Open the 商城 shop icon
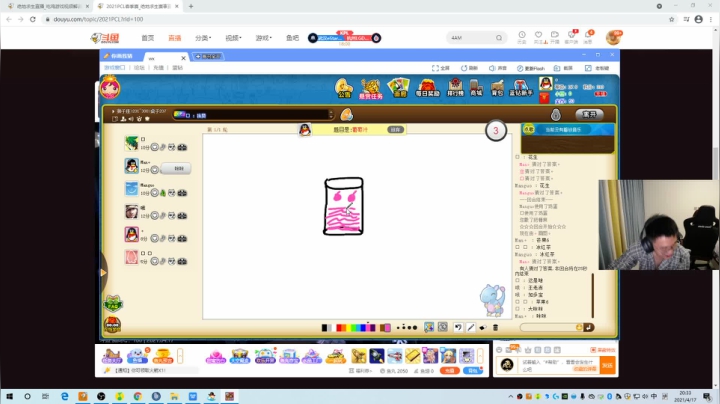 [x=476, y=88]
